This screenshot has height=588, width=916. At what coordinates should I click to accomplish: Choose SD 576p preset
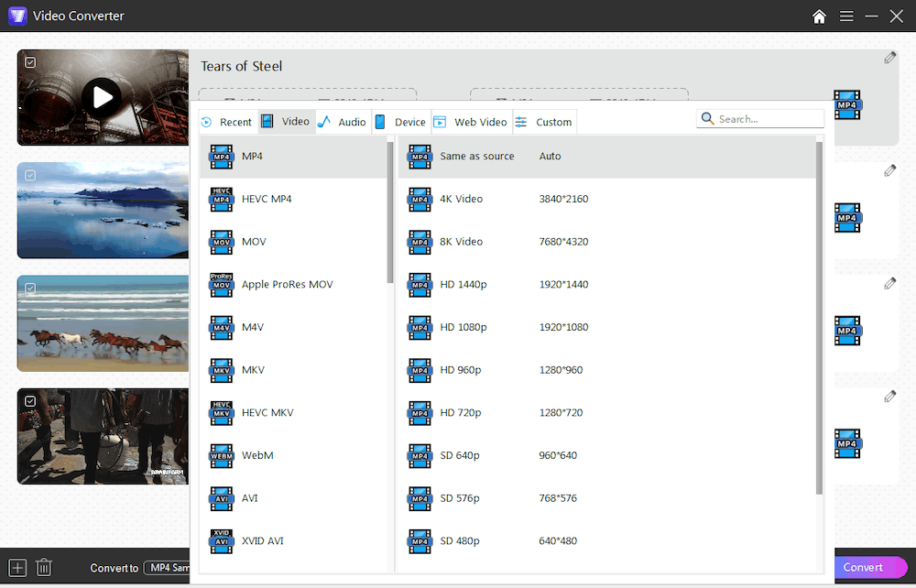click(x=607, y=498)
